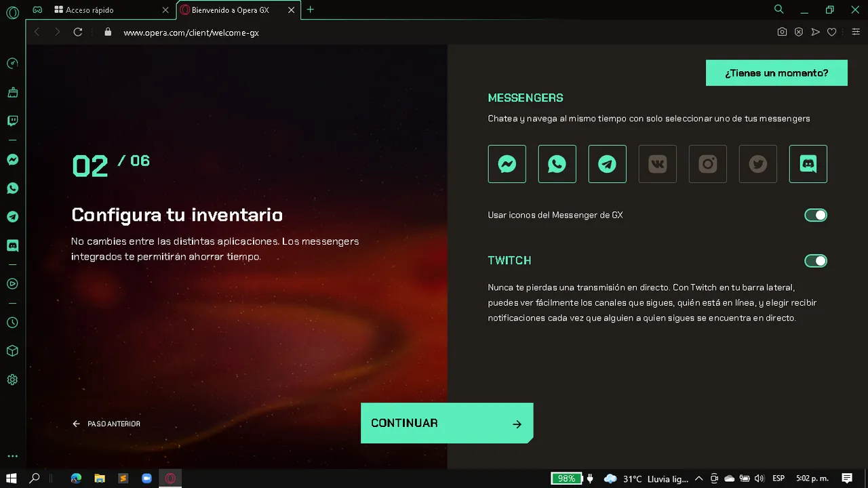Disable the Twitch switch
Image resolution: width=868 pixels, height=488 pixels.
tap(816, 261)
